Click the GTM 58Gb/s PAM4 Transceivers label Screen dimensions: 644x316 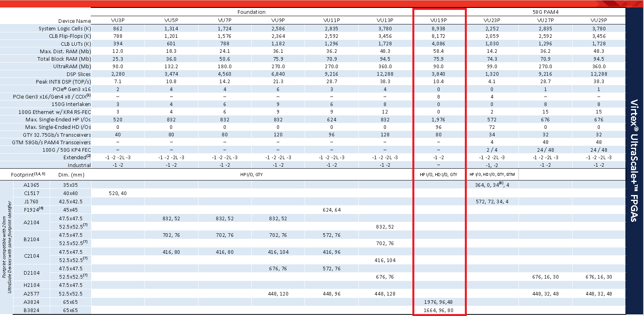pyautogui.click(x=51, y=143)
